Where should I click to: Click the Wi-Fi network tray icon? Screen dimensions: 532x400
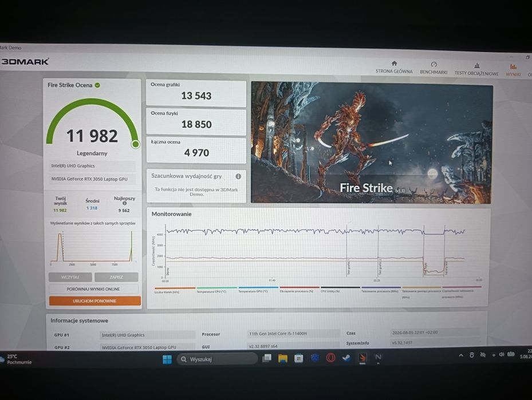(x=493, y=355)
